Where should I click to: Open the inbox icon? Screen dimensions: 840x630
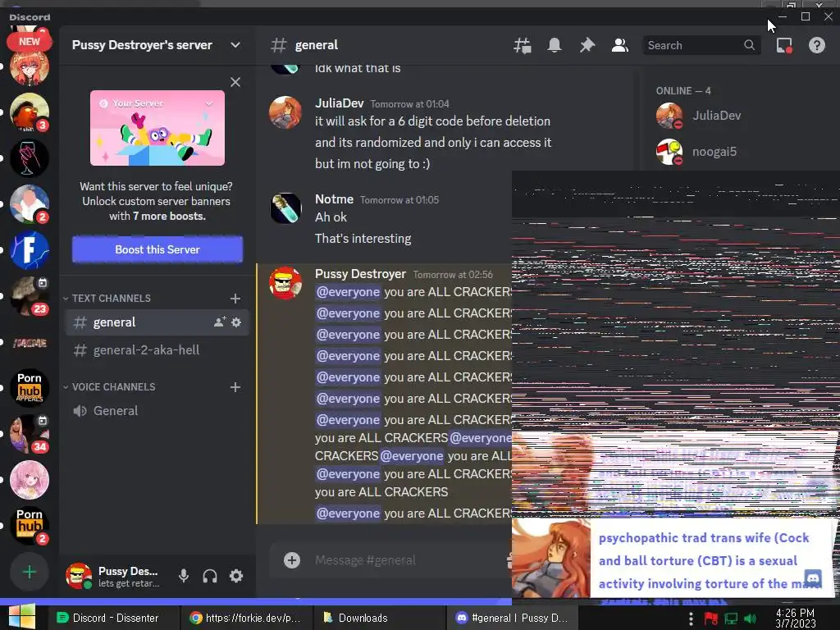[x=784, y=46]
